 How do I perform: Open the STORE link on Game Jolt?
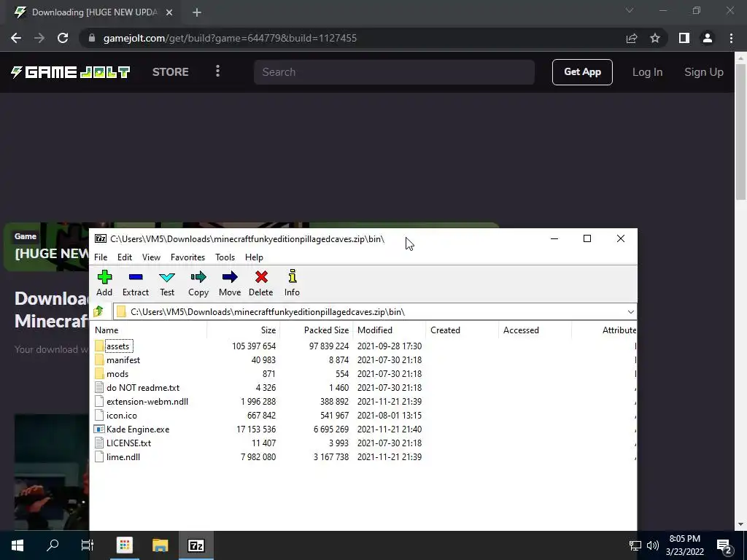pyautogui.click(x=171, y=72)
